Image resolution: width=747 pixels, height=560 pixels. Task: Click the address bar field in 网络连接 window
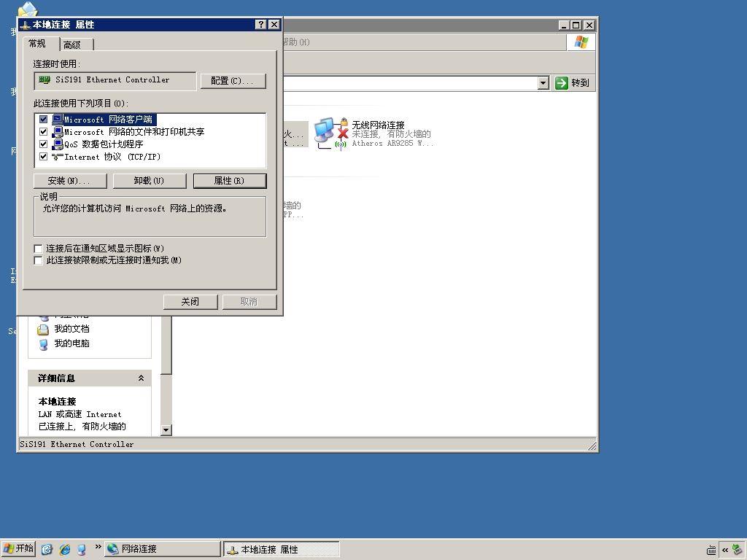(x=410, y=83)
